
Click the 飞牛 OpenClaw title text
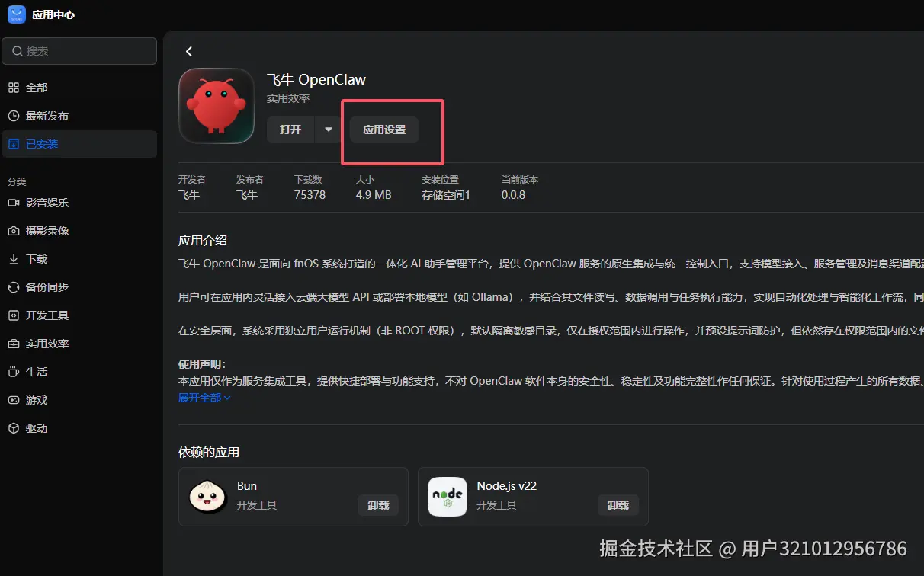coord(316,79)
